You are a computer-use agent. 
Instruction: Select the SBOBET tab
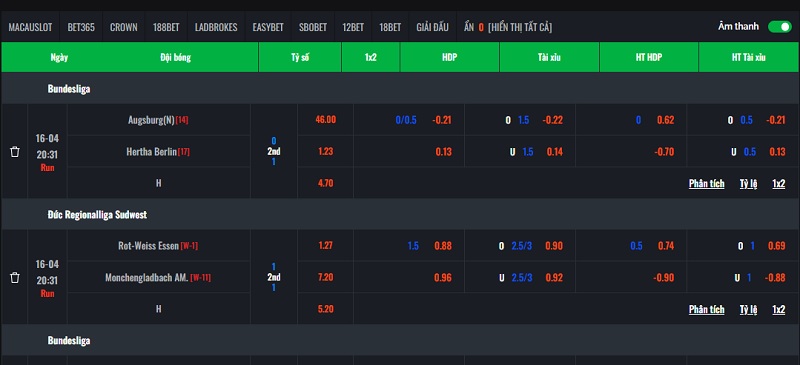click(x=313, y=27)
